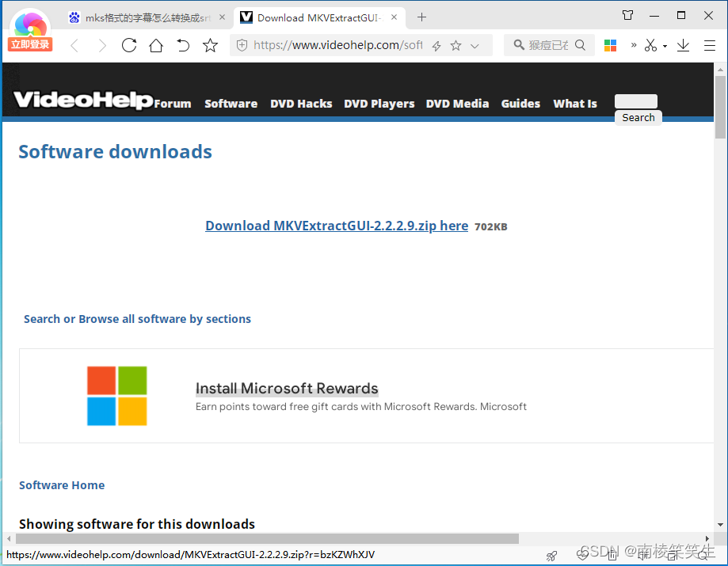Click the magnifier icon in browser search box

[581, 45]
